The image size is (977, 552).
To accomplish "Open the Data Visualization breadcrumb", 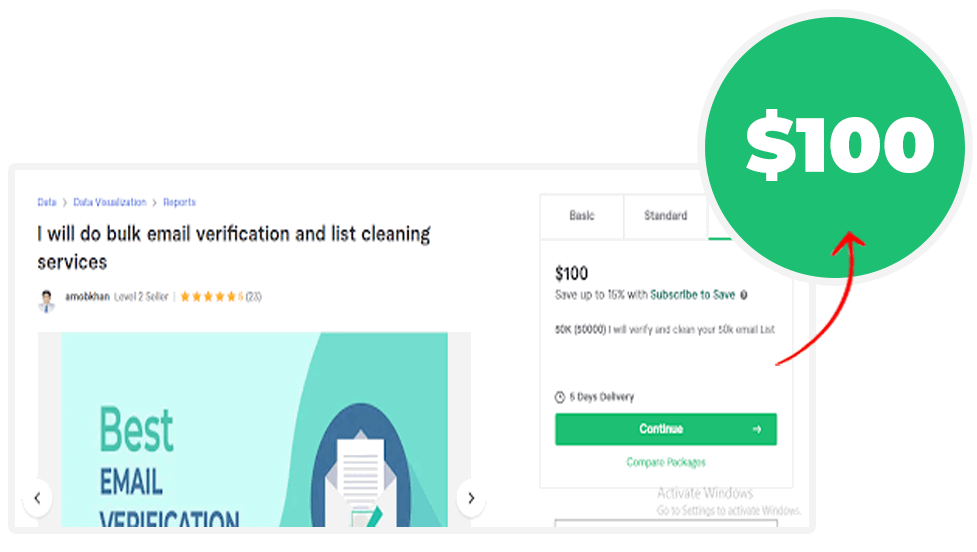I will click(x=110, y=202).
